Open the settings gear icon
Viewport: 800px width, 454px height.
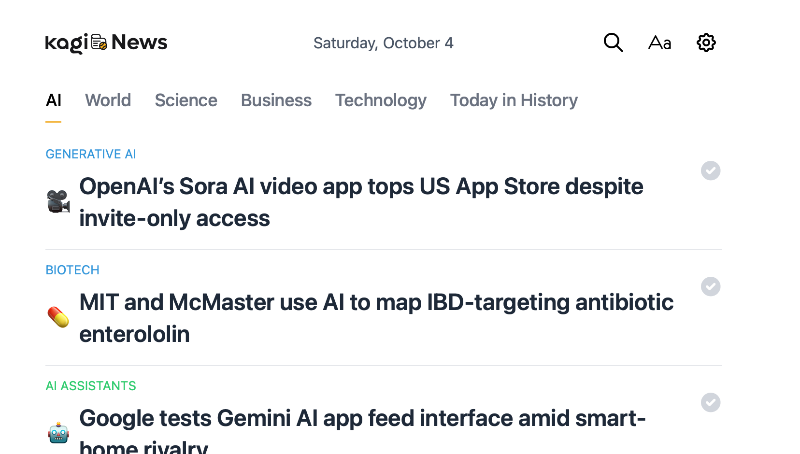click(x=706, y=43)
